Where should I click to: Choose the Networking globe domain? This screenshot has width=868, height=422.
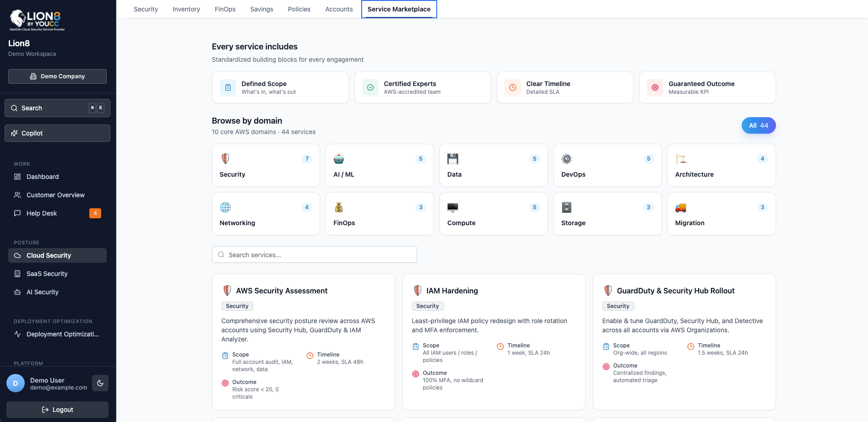tap(266, 214)
